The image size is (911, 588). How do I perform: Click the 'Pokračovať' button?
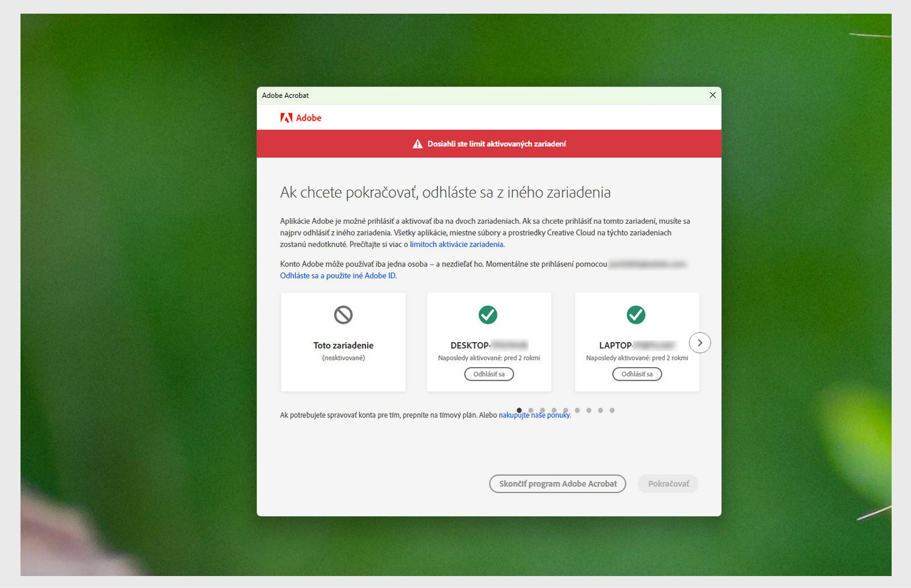pyautogui.click(x=668, y=484)
